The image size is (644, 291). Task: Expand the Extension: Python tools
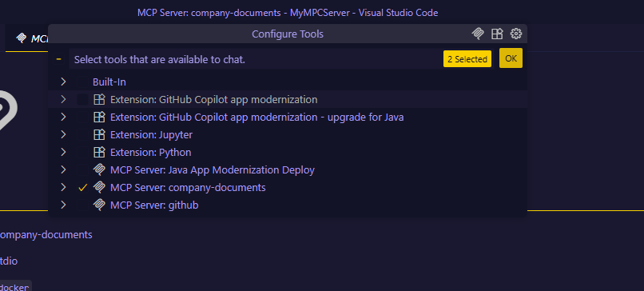(x=63, y=153)
